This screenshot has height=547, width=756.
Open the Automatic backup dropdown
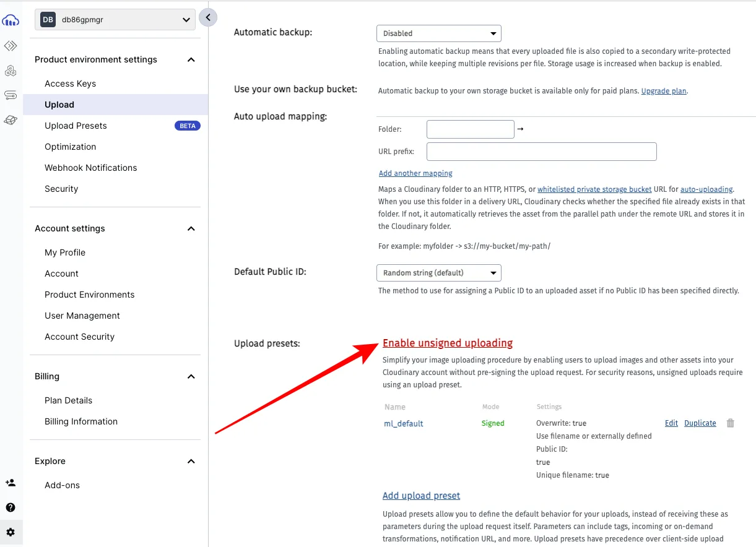point(439,33)
